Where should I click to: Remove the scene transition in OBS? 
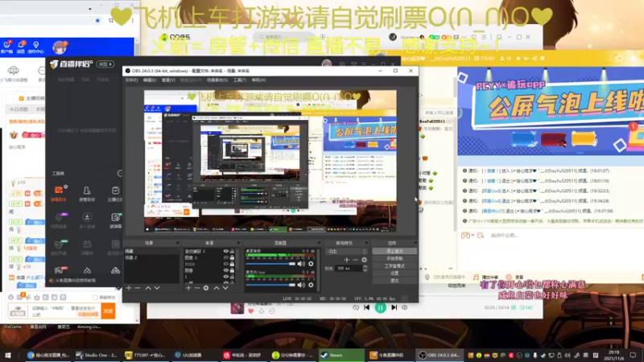[355, 260]
